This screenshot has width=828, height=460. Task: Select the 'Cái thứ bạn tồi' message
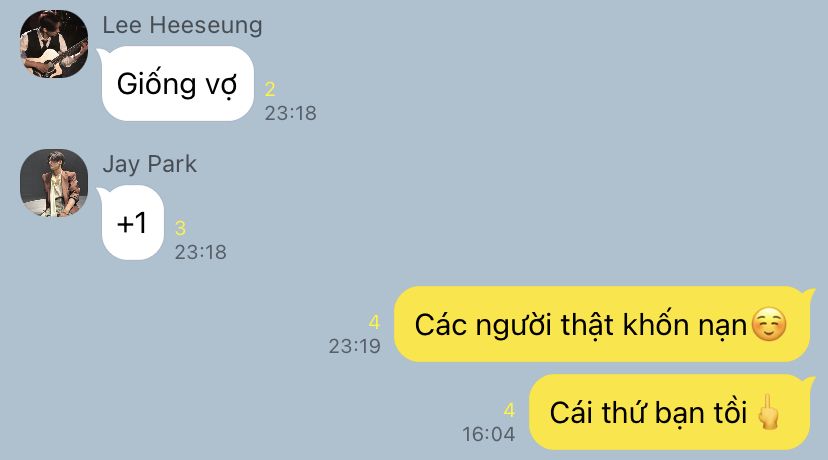pos(672,412)
